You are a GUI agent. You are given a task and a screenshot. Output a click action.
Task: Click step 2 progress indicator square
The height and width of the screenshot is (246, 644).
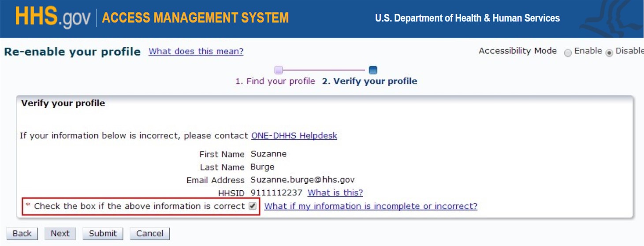click(373, 70)
